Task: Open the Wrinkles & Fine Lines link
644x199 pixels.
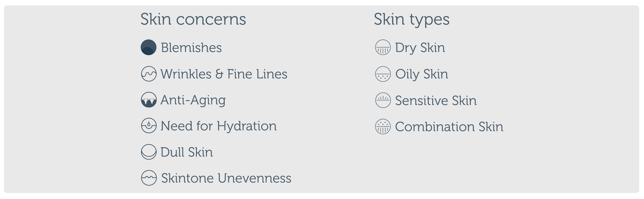Action: pos(224,74)
